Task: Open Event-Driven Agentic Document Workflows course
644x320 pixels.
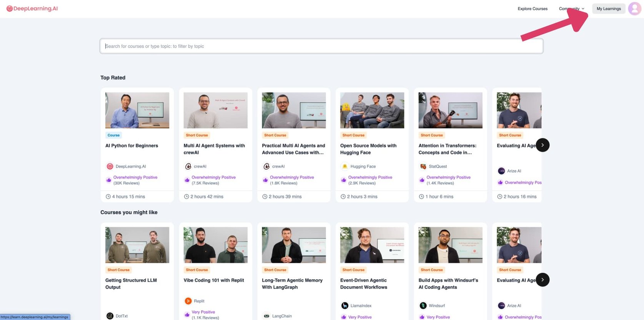Action: pyautogui.click(x=364, y=284)
